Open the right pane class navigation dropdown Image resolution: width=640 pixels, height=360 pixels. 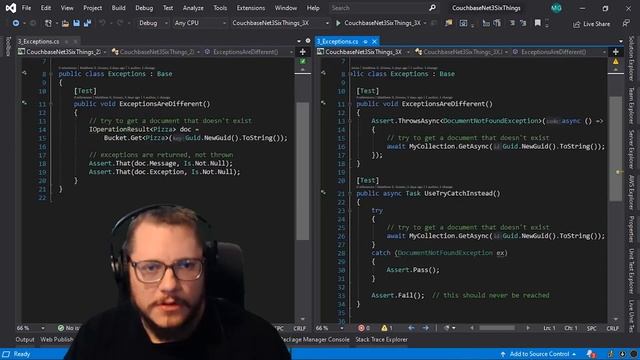coord(461,52)
